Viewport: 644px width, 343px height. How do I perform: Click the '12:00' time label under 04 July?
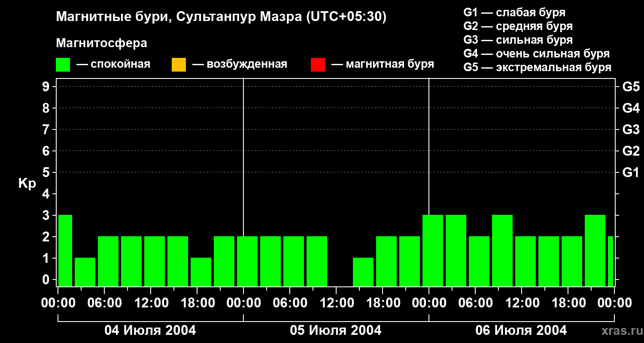tap(151, 303)
